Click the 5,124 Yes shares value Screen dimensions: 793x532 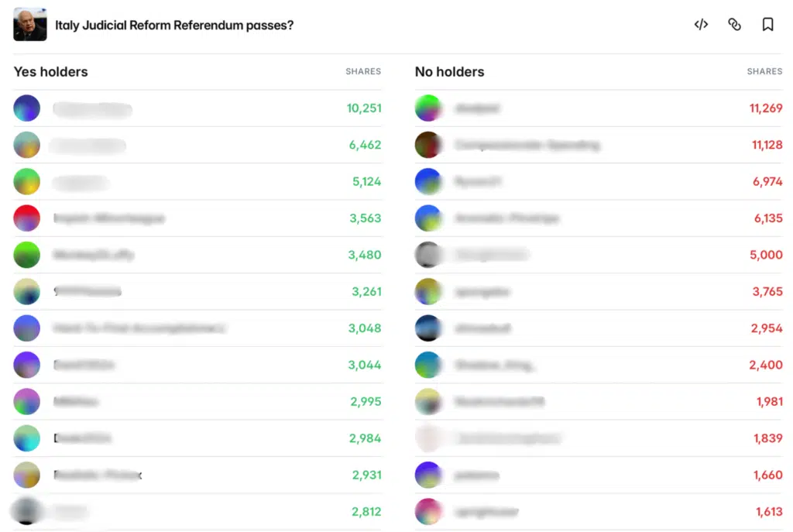click(366, 182)
